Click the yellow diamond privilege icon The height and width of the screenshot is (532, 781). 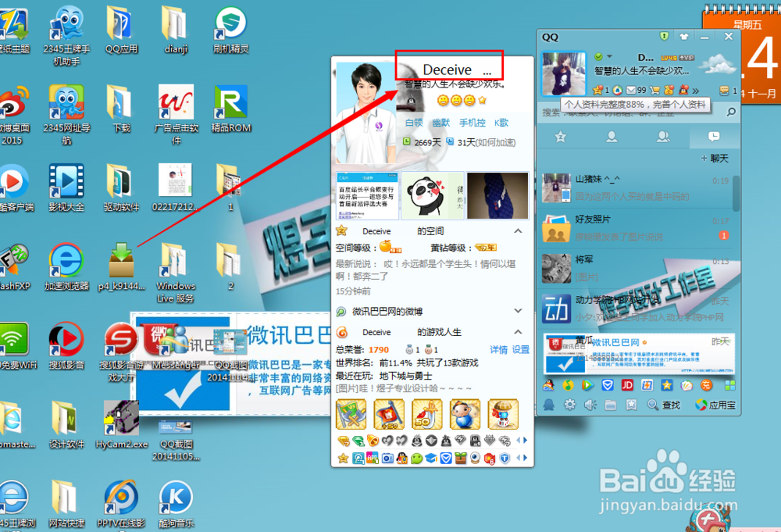(343, 441)
